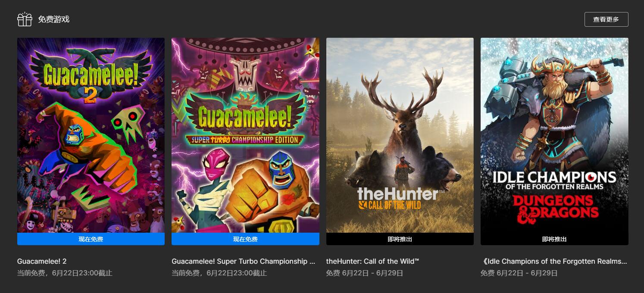Viewport: 644px width, 293px height.
Task: Click 现在免费 banner under Guacamelee! Super Turbo
Action: pos(245,239)
